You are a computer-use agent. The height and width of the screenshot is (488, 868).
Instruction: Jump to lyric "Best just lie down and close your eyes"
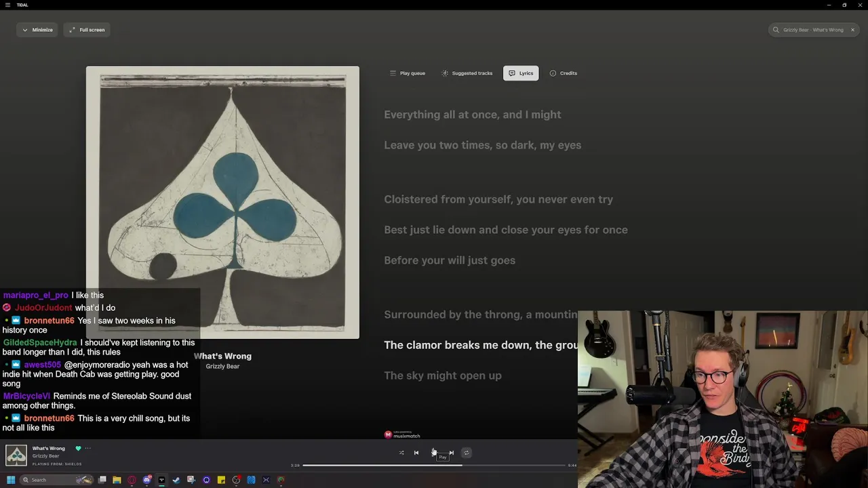coord(506,230)
